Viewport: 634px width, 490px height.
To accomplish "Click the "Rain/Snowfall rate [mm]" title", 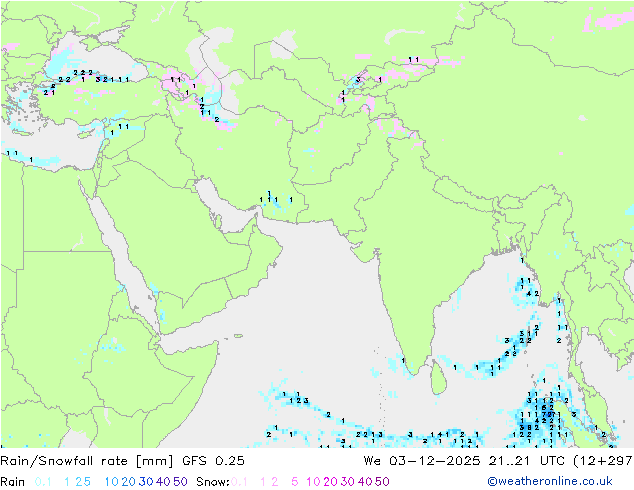I will tap(87, 461).
